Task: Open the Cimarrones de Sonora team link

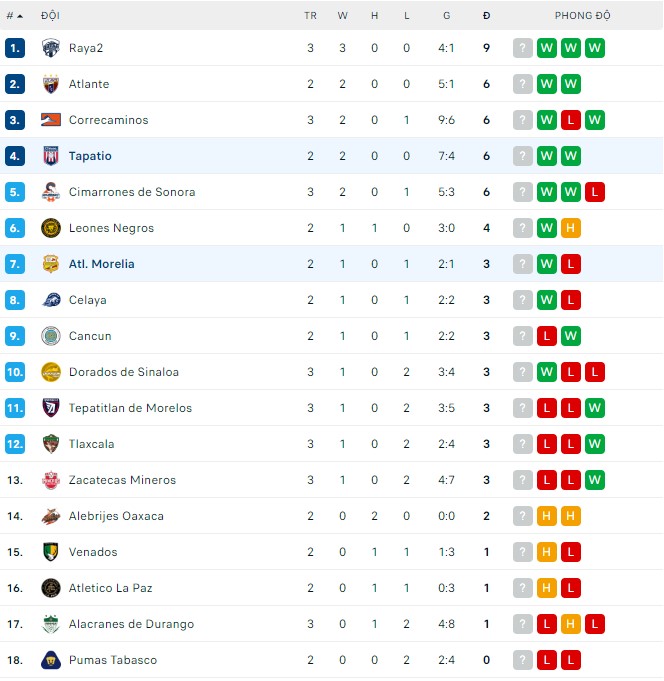Action: tap(132, 192)
